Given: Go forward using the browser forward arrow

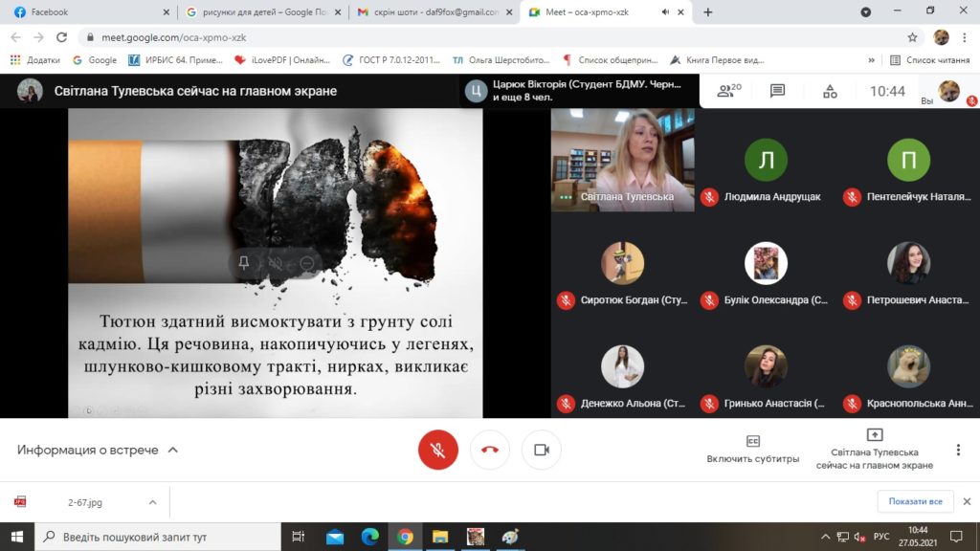Looking at the screenshot, I should 38,37.
